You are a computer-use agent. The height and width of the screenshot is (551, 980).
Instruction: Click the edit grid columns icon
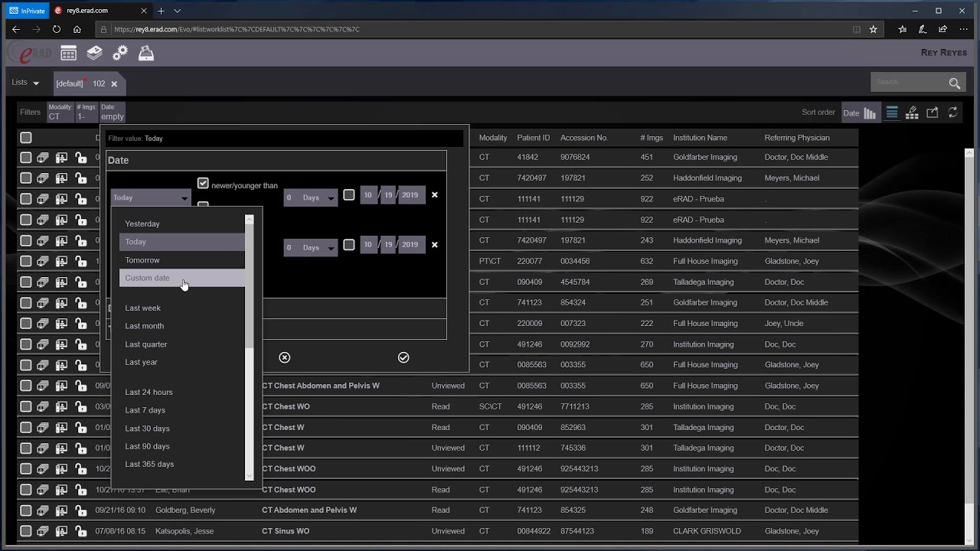[912, 112]
